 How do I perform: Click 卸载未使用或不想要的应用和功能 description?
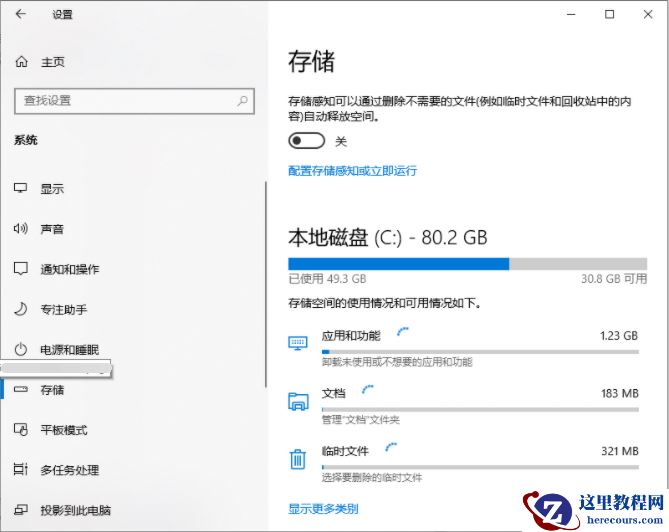coord(397,362)
